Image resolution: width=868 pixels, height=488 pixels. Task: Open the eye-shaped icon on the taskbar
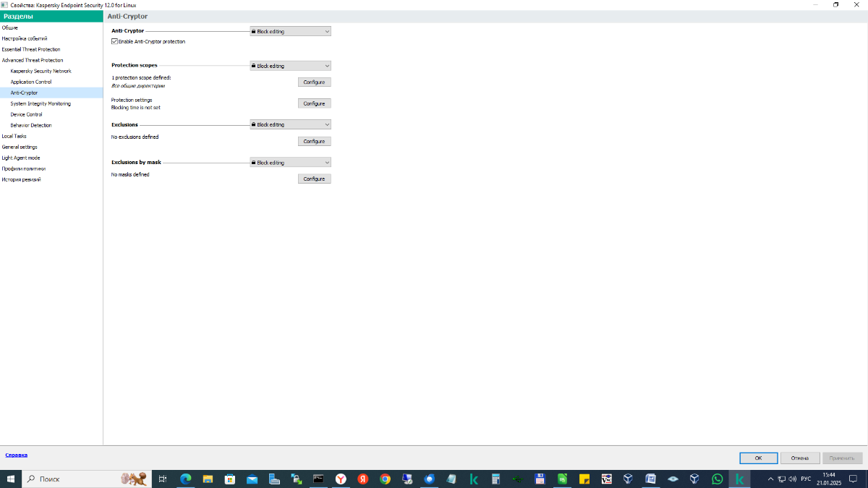673,479
